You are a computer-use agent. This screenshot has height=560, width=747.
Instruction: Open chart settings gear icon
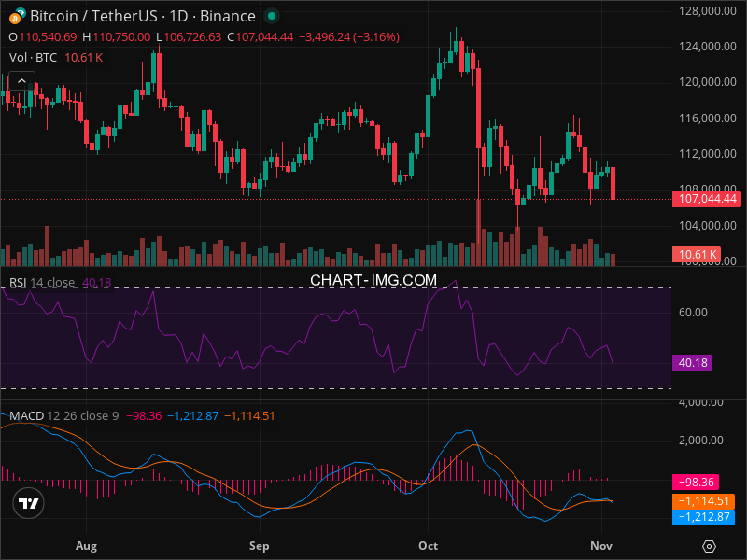[x=710, y=546]
